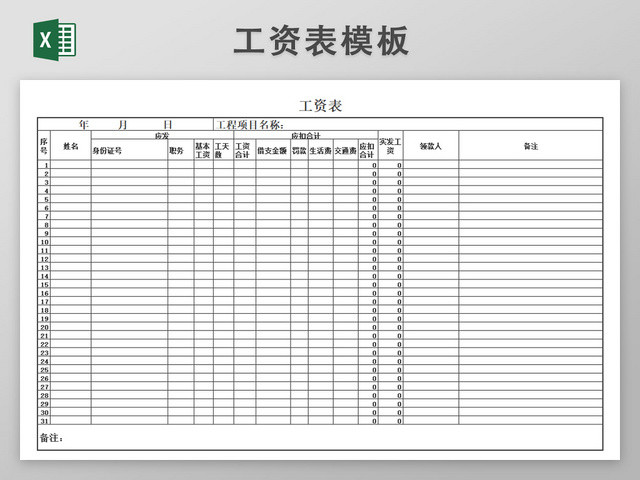Select the 应发 group header
The width and height of the screenshot is (640, 480).
[162, 136]
